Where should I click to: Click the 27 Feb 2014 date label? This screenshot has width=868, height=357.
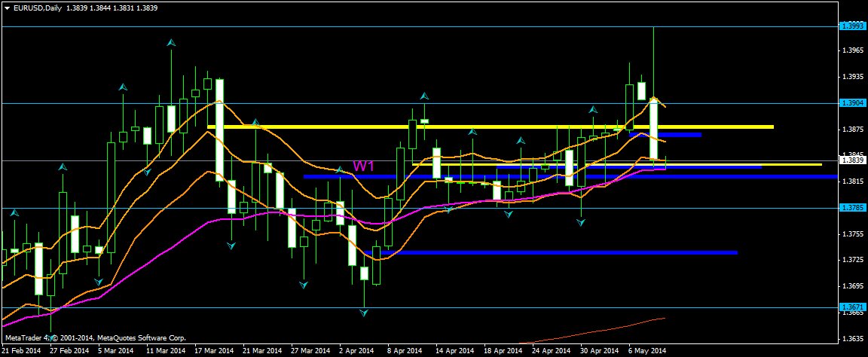click(69, 351)
